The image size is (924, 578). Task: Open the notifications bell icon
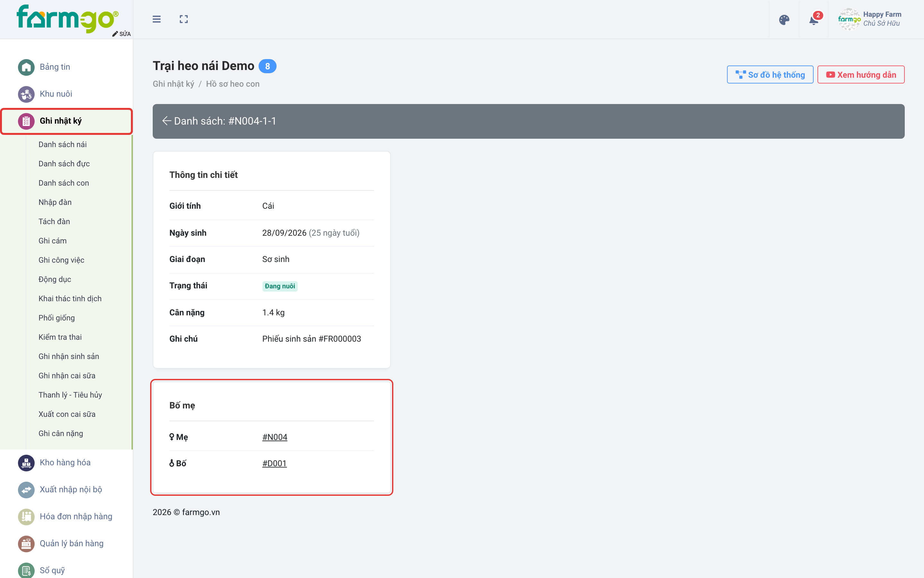814,20
